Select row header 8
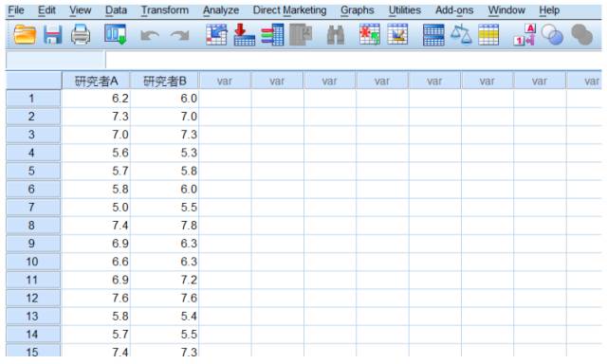The width and height of the screenshot is (607, 364). pos(33,226)
